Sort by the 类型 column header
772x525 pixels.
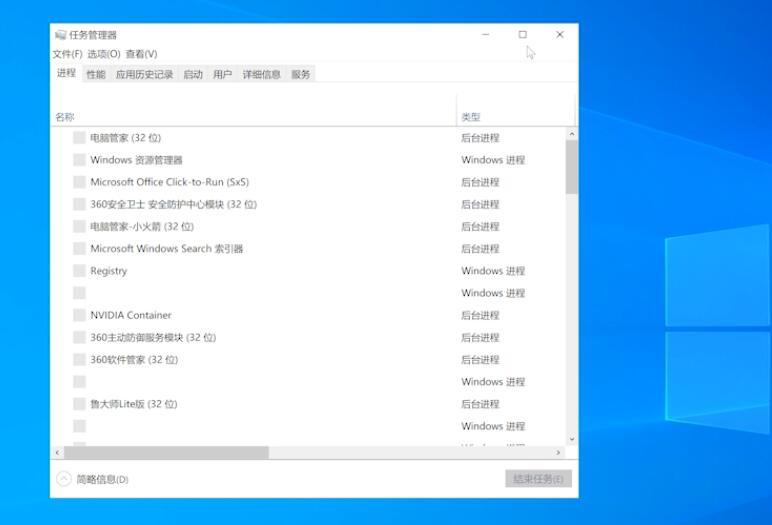pos(515,110)
